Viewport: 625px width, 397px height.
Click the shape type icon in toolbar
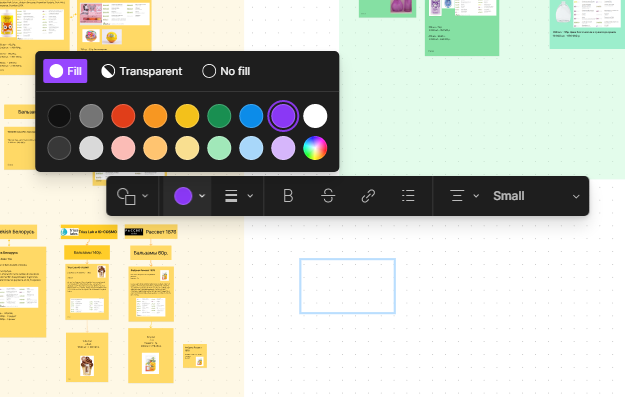[x=126, y=196]
